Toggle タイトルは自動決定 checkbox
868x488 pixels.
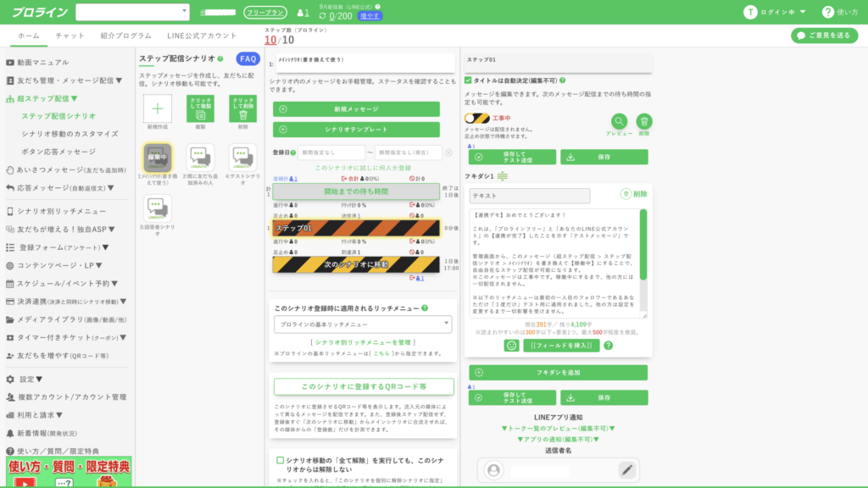[468, 80]
